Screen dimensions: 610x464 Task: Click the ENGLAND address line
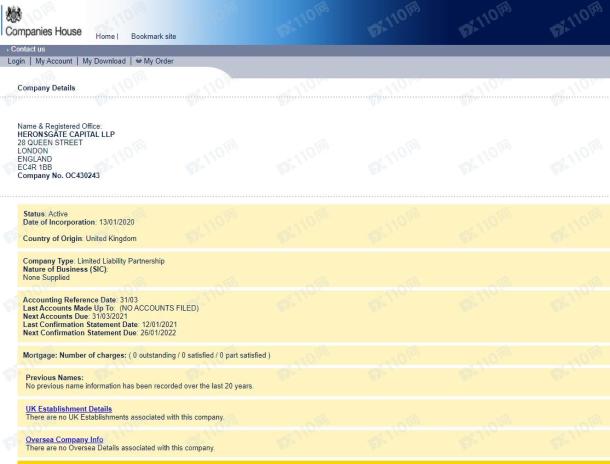click(35, 159)
